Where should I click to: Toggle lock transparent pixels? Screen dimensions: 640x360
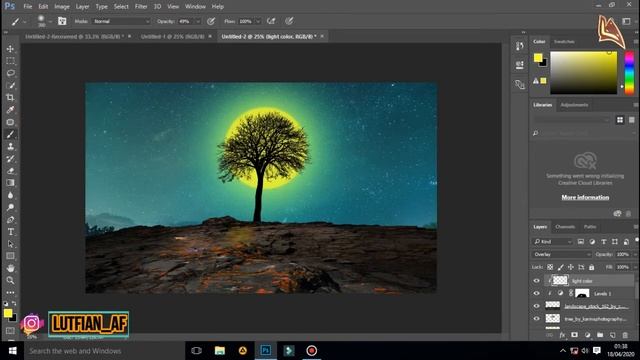pos(550,267)
